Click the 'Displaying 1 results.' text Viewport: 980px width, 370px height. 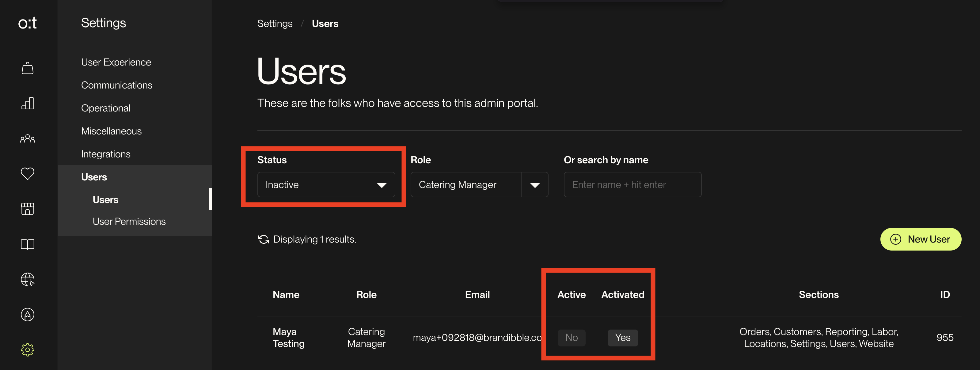pos(315,239)
